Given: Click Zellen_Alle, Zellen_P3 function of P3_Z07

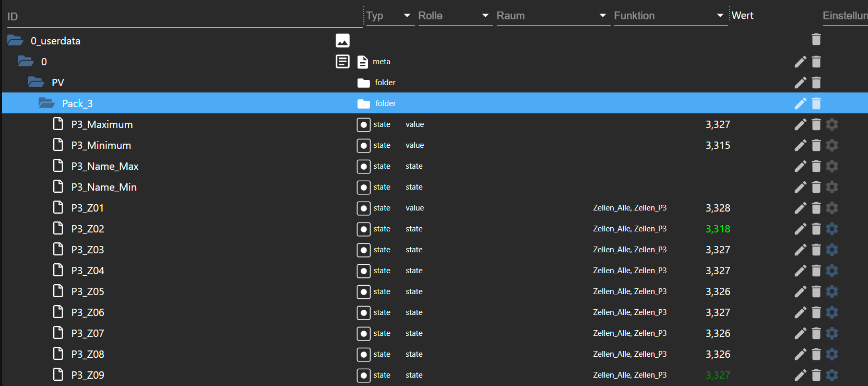Looking at the screenshot, I should point(629,333).
